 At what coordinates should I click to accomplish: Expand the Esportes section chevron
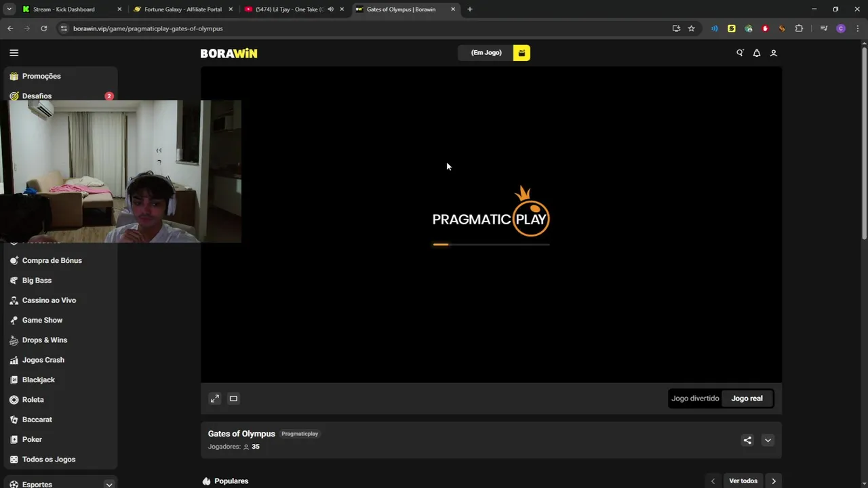coord(108,485)
